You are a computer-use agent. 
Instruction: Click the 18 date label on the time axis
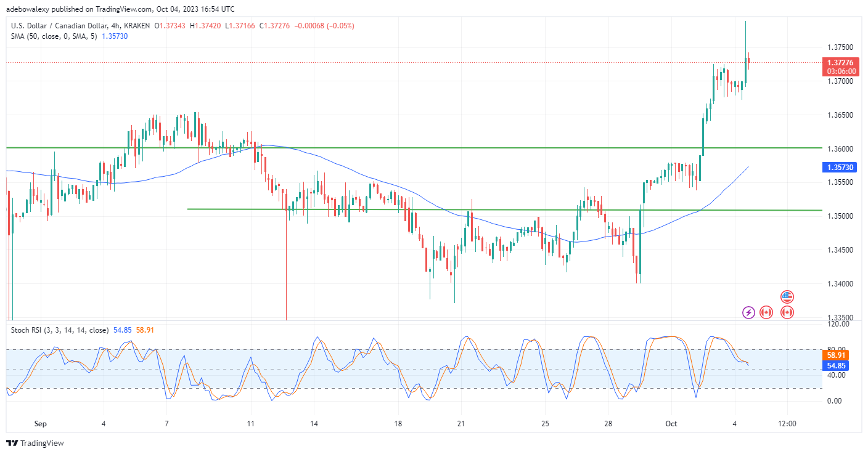[398, 424]
